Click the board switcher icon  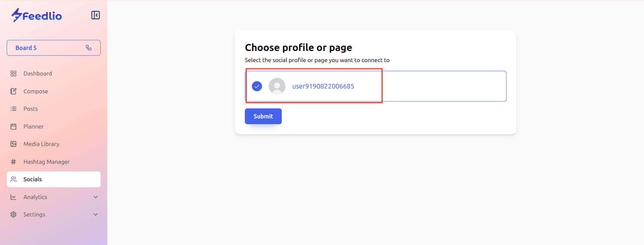coord(89,48)
